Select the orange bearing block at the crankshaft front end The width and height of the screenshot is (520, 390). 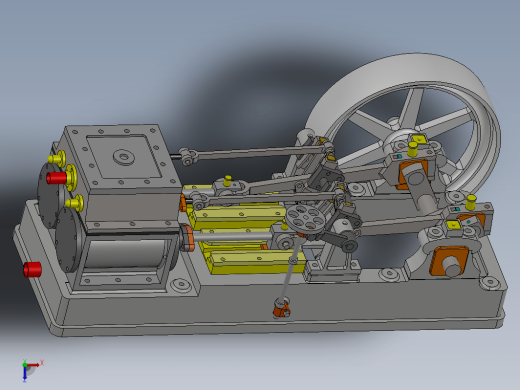click(x=448, y=261)
